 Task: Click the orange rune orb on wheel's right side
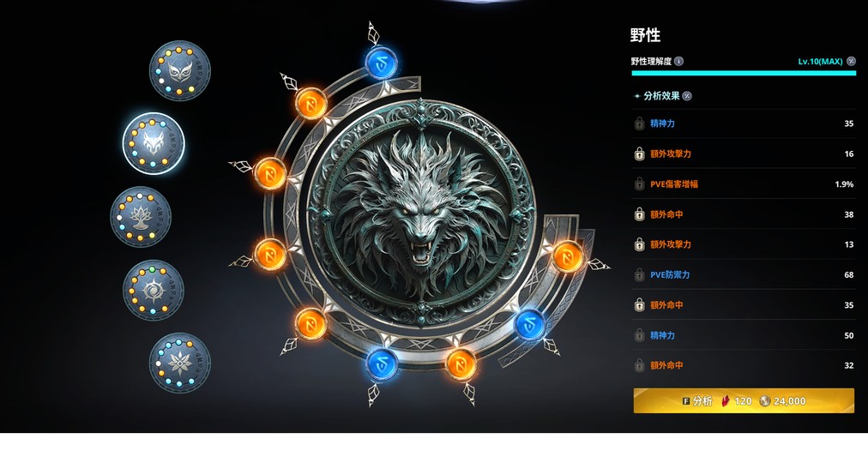(x=568, y=256)
